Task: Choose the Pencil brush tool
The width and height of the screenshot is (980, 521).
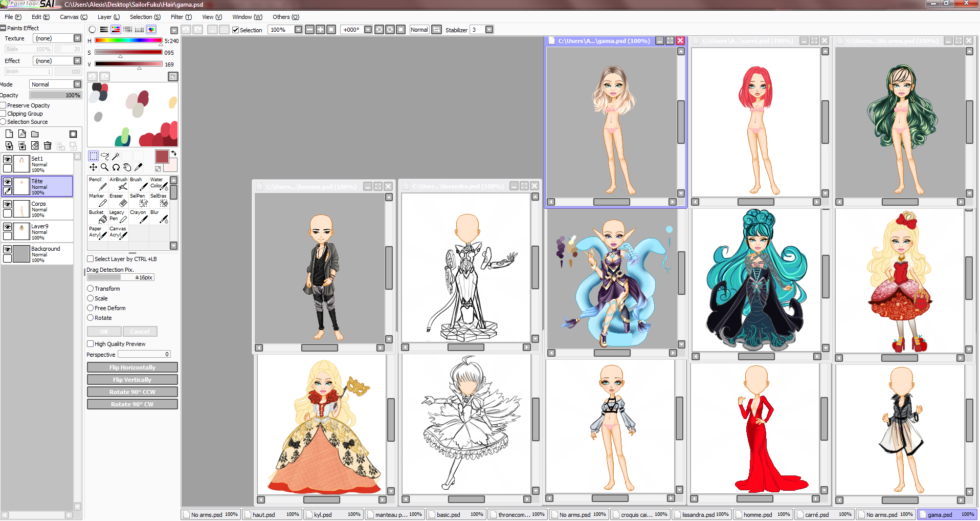Action: coord(98,184)
